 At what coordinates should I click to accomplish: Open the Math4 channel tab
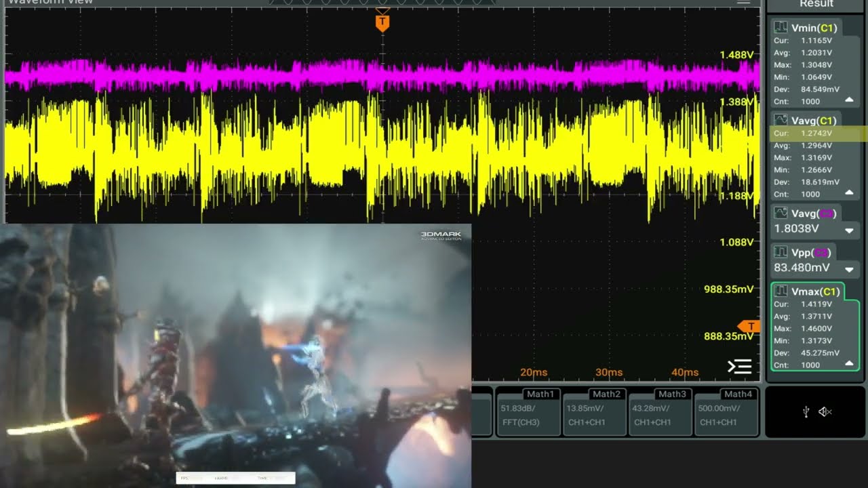click(x=726, y=411)
